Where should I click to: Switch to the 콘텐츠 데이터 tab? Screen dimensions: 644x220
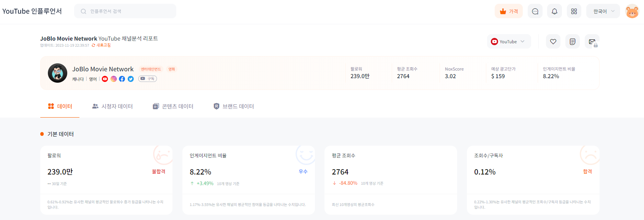[x=173, y=107]
